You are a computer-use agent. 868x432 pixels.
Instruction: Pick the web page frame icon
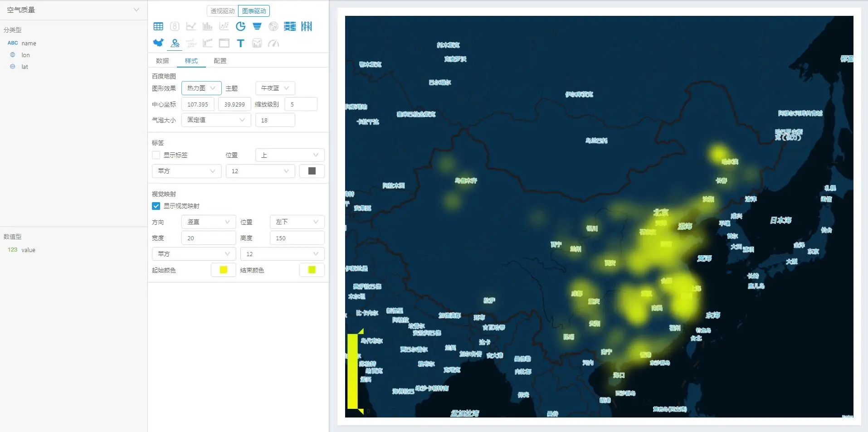click(224, 43)
